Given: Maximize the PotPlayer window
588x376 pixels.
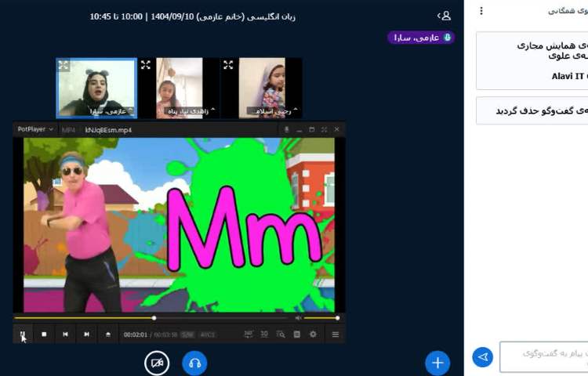Looking at the screenshot, I should click(311, 129).
